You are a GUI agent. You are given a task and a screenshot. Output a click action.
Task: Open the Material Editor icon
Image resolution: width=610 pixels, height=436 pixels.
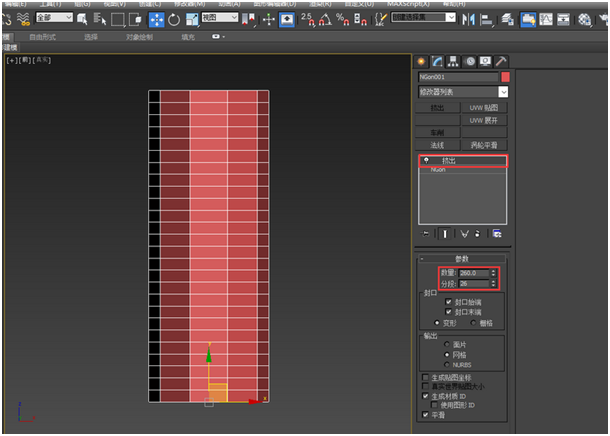click(584, 19)
